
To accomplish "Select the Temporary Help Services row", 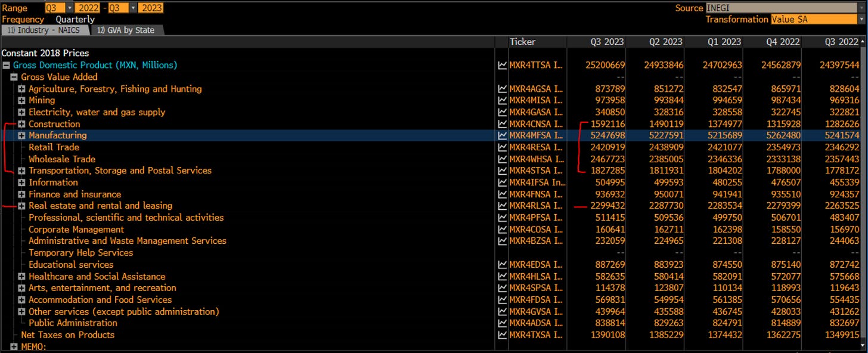I will [x=80, y=253].
